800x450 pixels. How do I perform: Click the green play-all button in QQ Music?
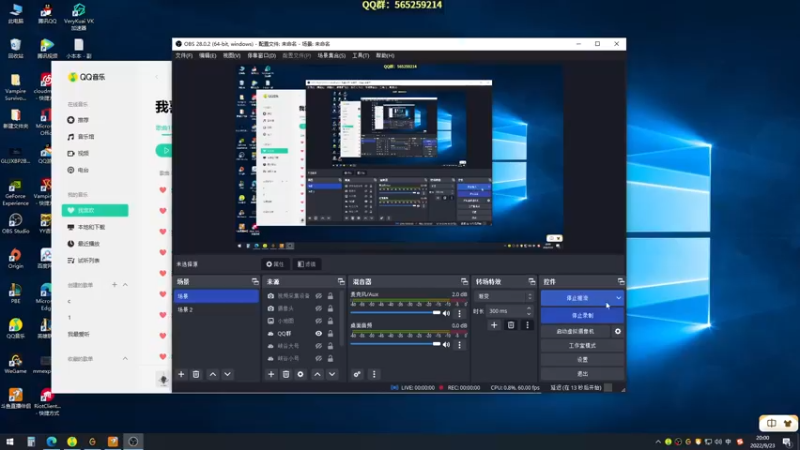click(164, 151)
